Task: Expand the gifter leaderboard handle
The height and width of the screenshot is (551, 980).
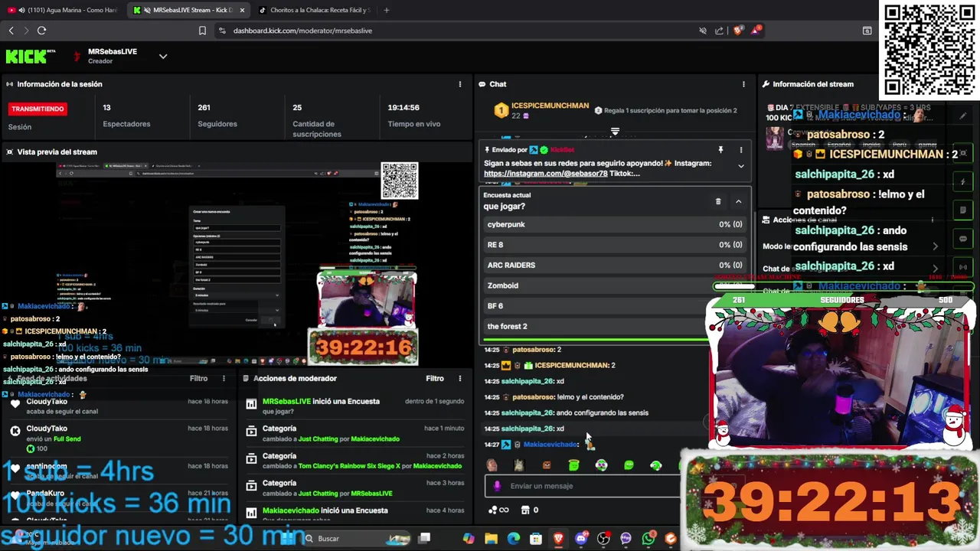Action: 615,132
